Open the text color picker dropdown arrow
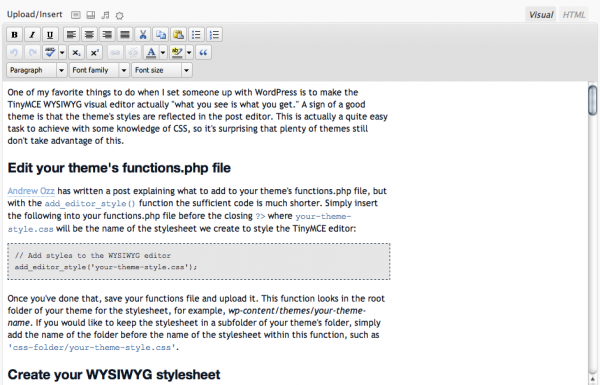Screen dimensions: 600x385 click(x=163, y=52)
